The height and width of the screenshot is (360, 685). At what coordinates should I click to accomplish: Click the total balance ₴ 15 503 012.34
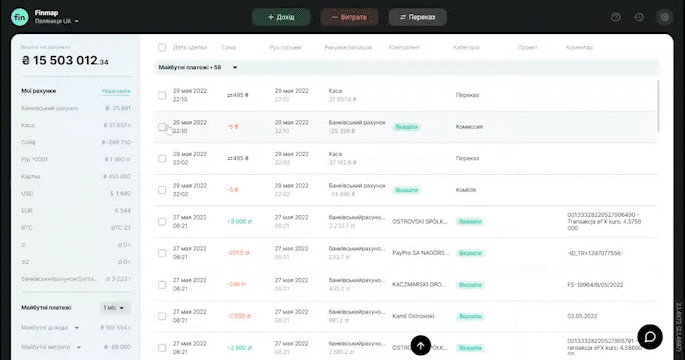point(65,61)
